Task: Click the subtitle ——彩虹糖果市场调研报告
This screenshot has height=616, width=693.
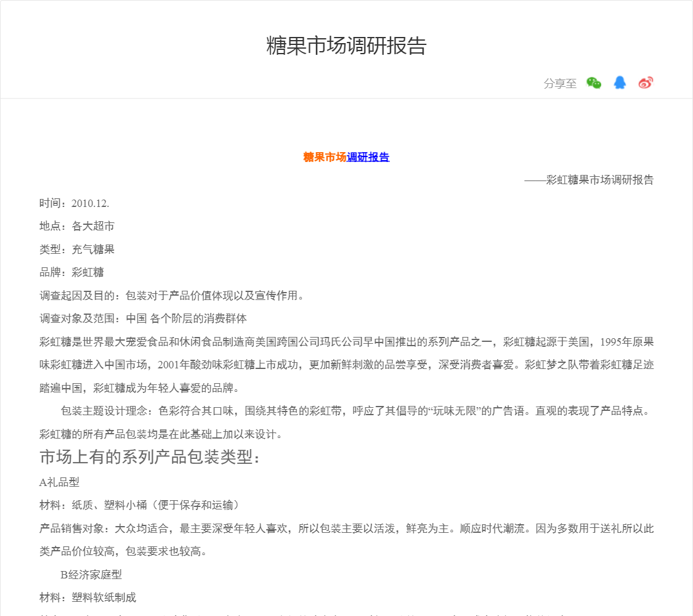Action: coord(589,180)
